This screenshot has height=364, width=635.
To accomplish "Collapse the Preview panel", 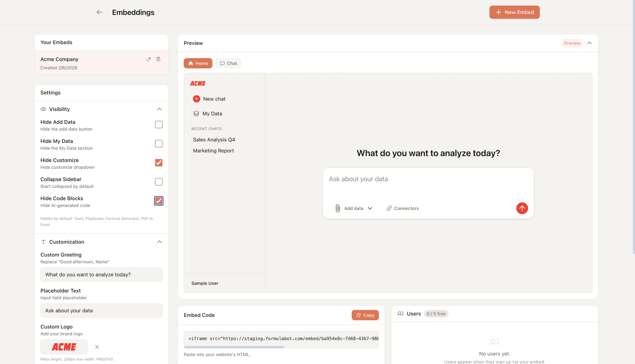I will coord(589,43).
